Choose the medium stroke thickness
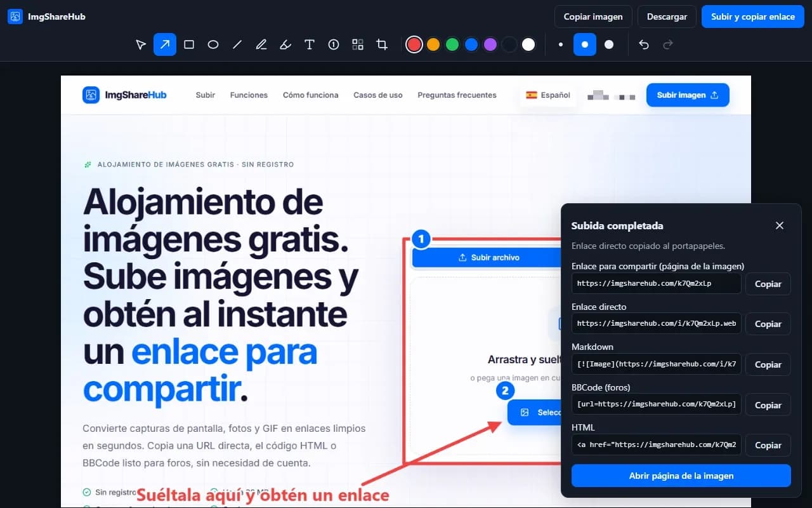812x508 pixels. [585, 44]
